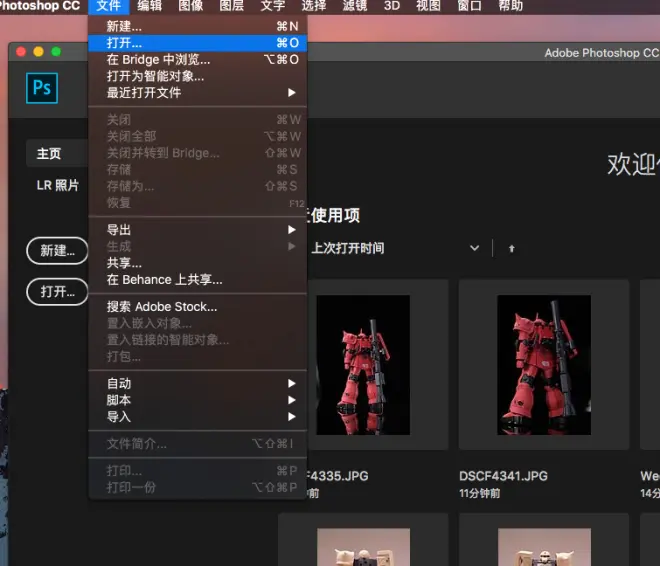This screenshot has width=660, height=566.
Task: Open the 窗口 menu in menu bar
Action: tap(470, 6)
